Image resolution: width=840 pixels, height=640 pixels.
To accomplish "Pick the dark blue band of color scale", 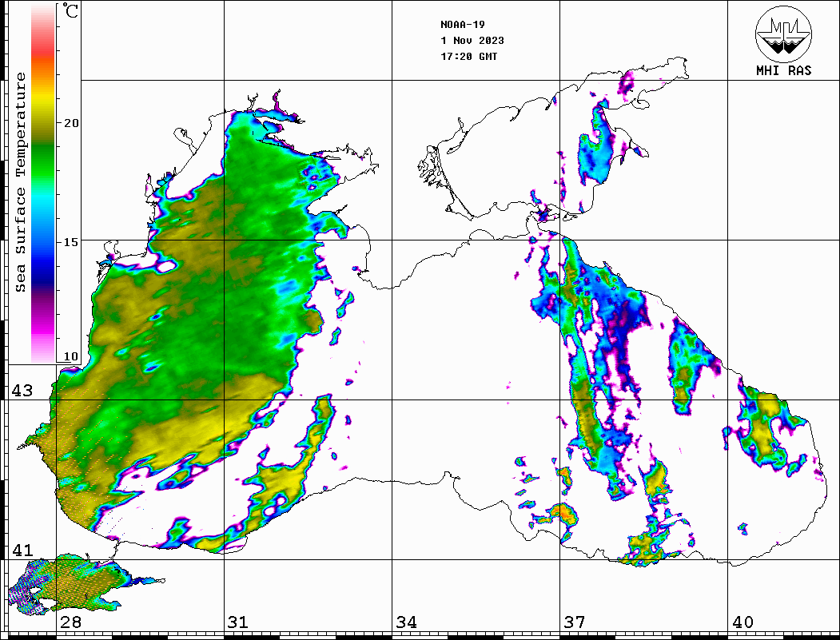I will pyautogui.click(x=43, y=273).
